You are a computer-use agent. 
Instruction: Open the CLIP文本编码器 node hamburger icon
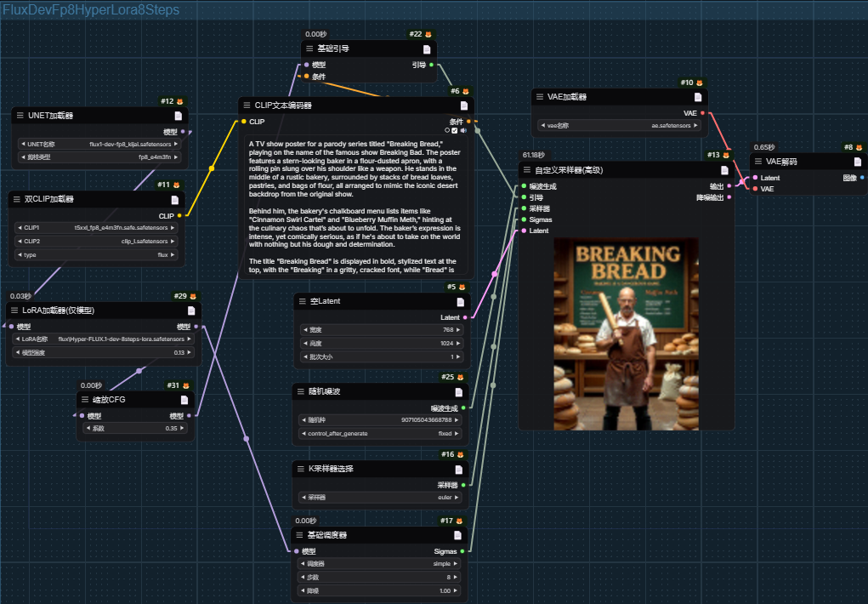[x=247, y=105]
